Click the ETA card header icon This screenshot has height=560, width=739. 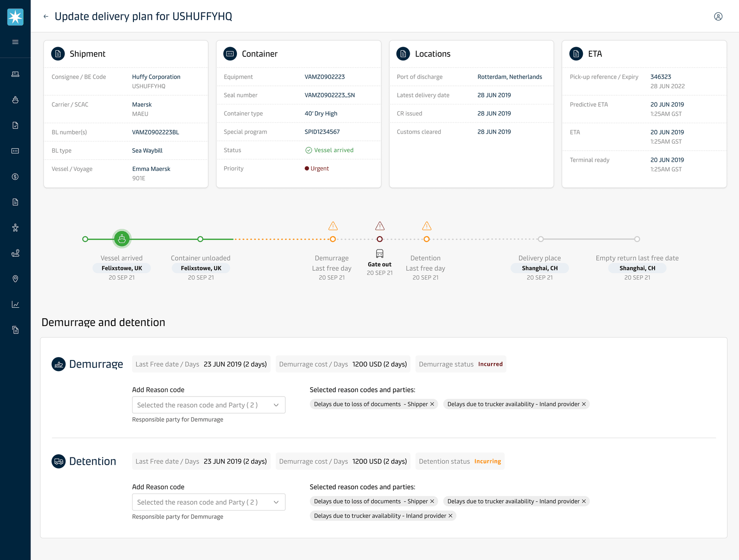pos(576,54)
